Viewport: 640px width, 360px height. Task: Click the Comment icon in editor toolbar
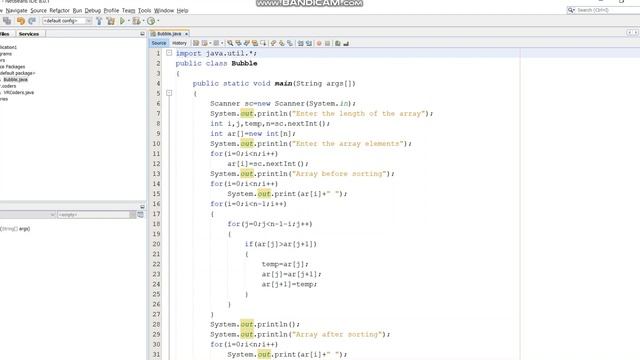pos(338,43)
